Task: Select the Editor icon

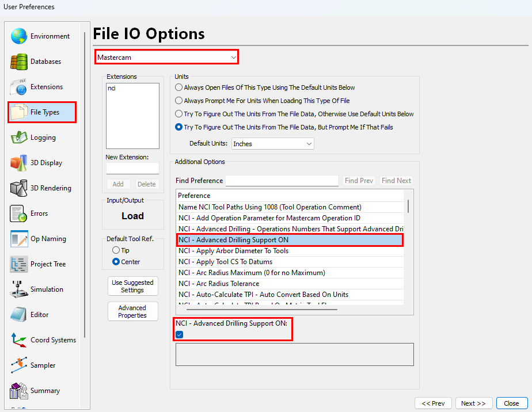Action: point(18,315)
